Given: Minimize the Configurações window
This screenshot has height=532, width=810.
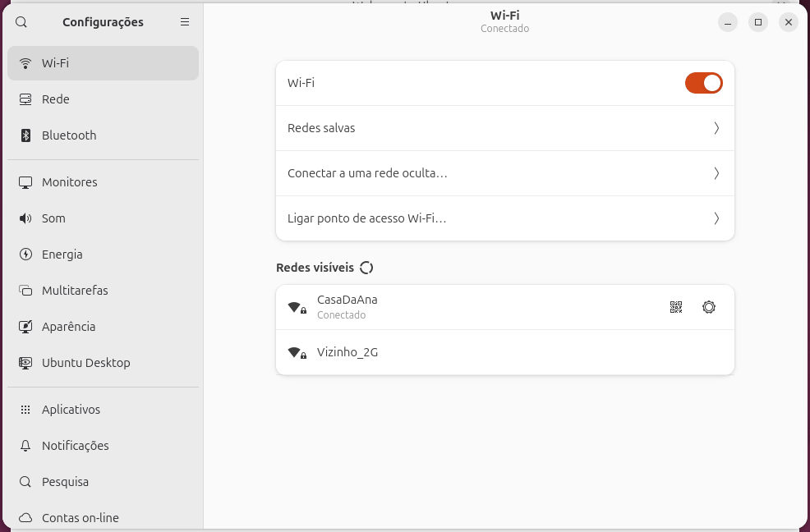Looking at the screenshot, I should tap(728, 22).
